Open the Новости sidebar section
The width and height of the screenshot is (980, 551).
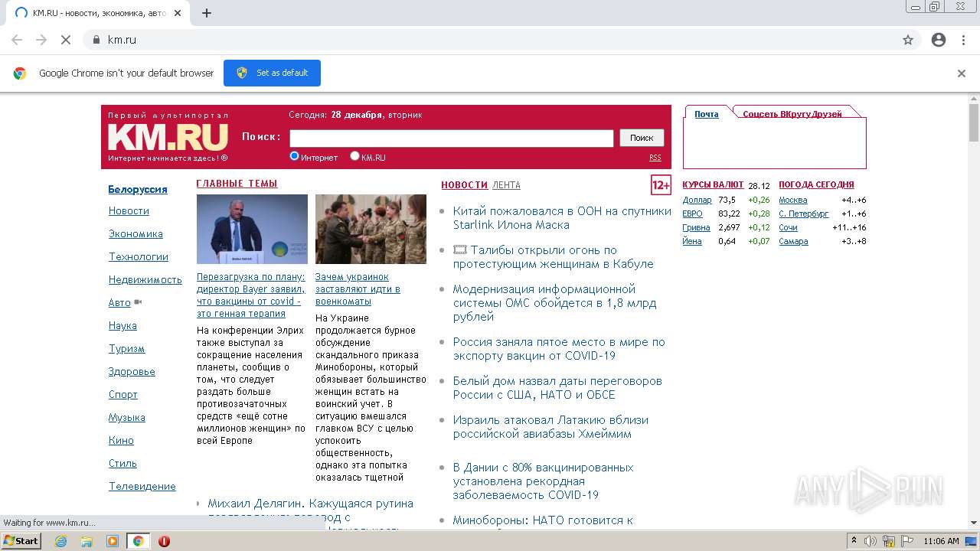point(129,210)
